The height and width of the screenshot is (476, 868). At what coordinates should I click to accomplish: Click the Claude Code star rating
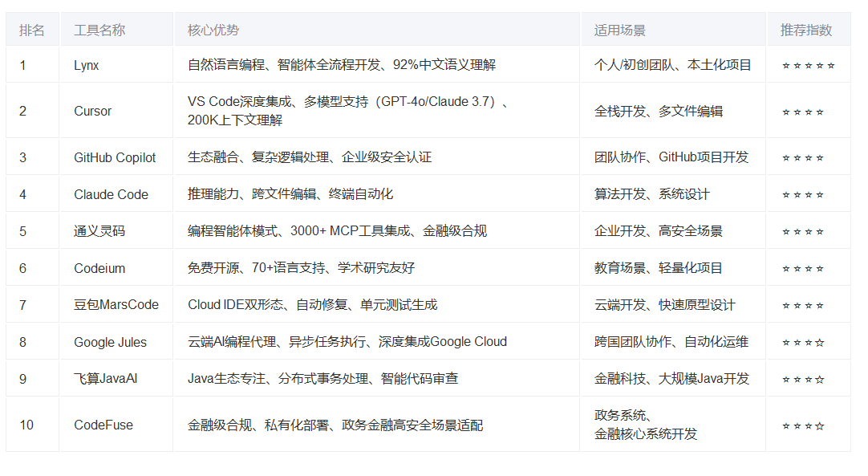[803, 195]
